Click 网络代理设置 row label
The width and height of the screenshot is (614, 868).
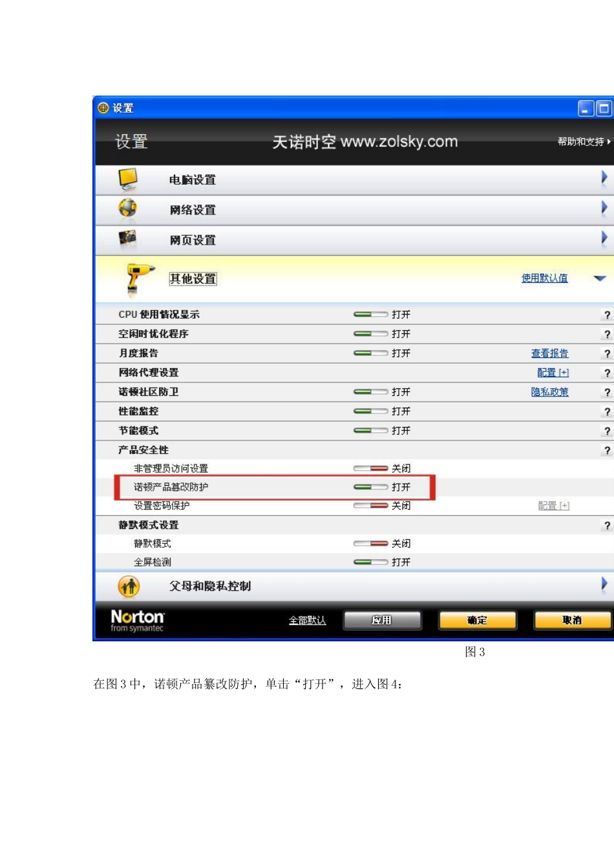pos(149,373)
